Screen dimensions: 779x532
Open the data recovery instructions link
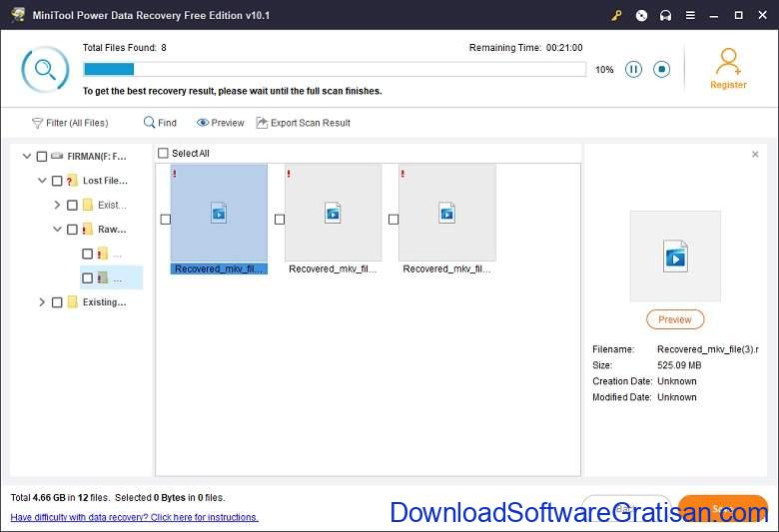click(134, 518)
